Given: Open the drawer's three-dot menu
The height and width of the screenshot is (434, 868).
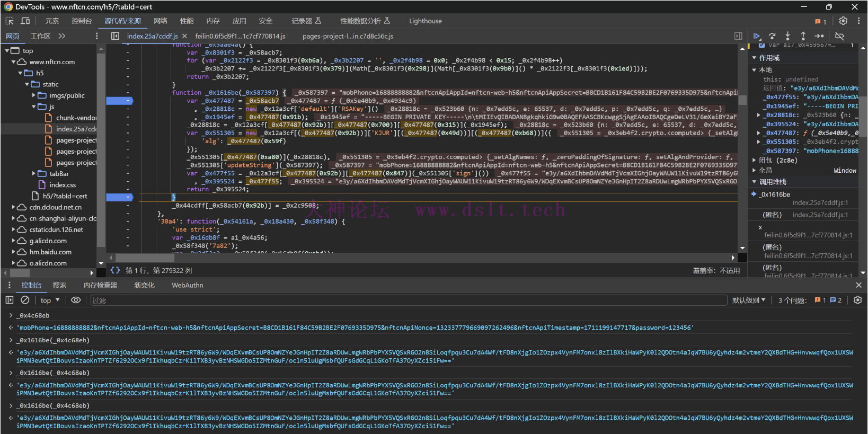Looking at the screenshot, I should (x=9, y=285).
